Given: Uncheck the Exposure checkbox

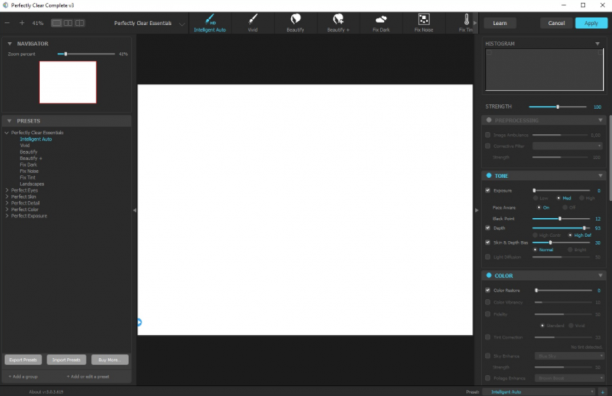Looking at the screenshot, I should pos(487,190).
